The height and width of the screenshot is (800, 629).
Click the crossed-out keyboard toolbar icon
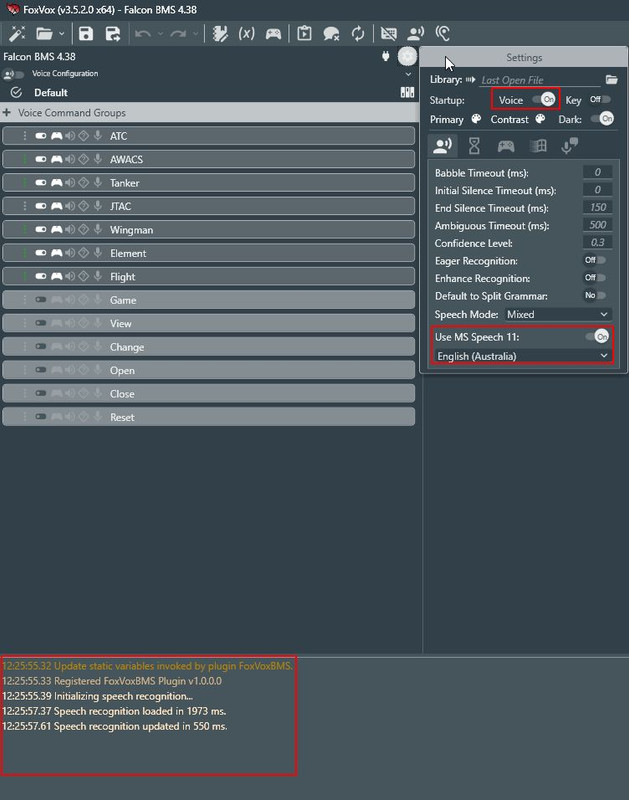click(388, 34)
